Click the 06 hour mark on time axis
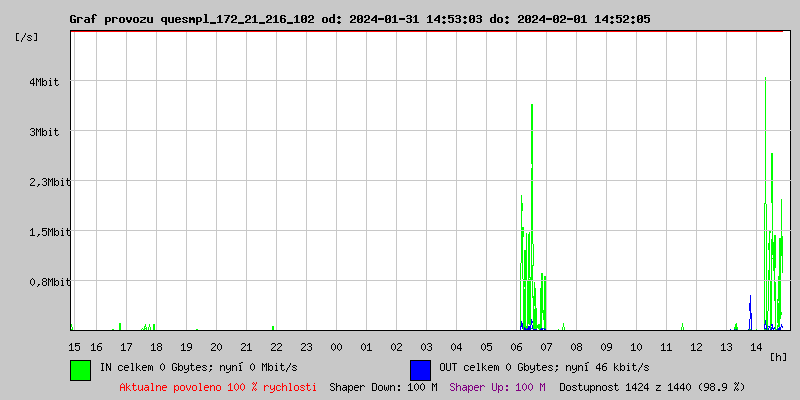The image size is (800, 400). coord(517,347)
